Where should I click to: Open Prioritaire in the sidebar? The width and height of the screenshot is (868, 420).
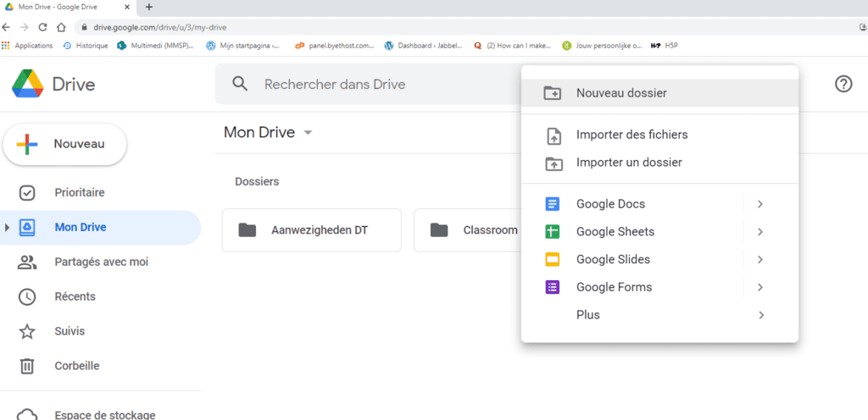tap(100, 193)
